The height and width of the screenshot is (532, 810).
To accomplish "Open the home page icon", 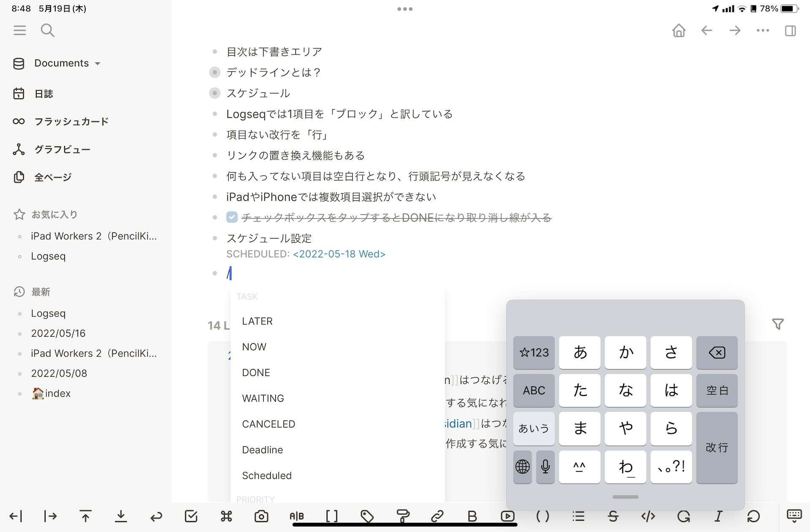I will coord(679,31).
